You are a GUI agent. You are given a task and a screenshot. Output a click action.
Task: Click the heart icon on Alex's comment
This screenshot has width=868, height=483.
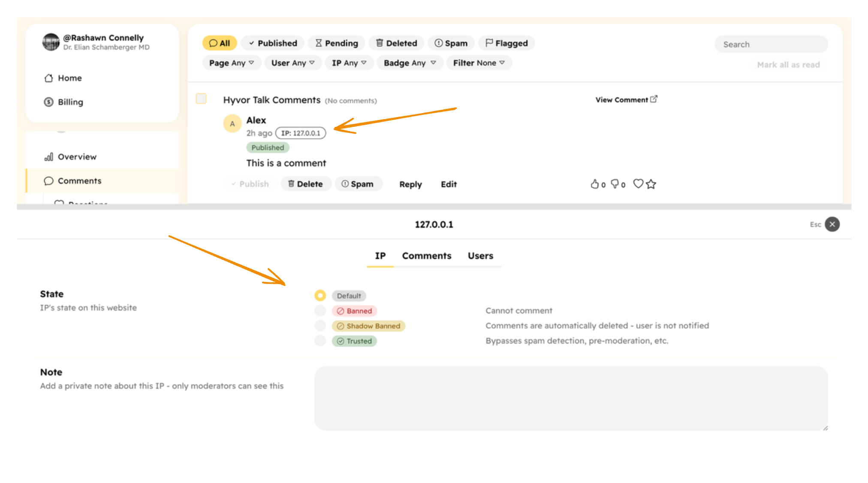638,183
